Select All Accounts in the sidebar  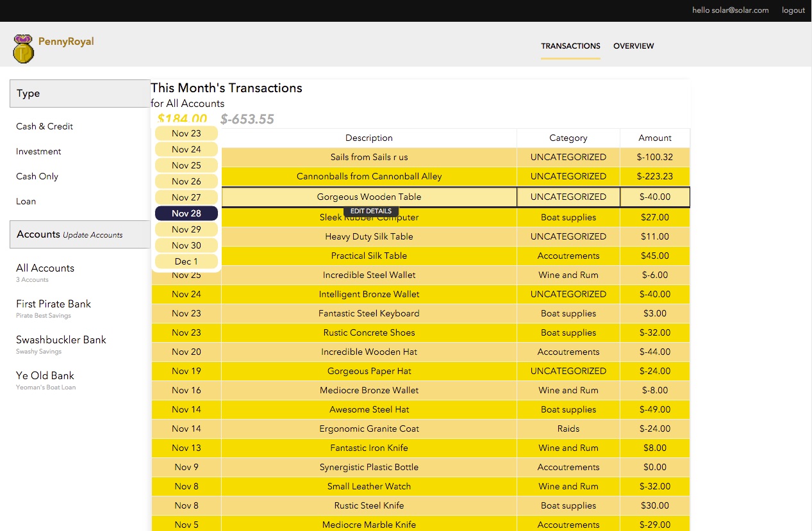click(46, 268)
